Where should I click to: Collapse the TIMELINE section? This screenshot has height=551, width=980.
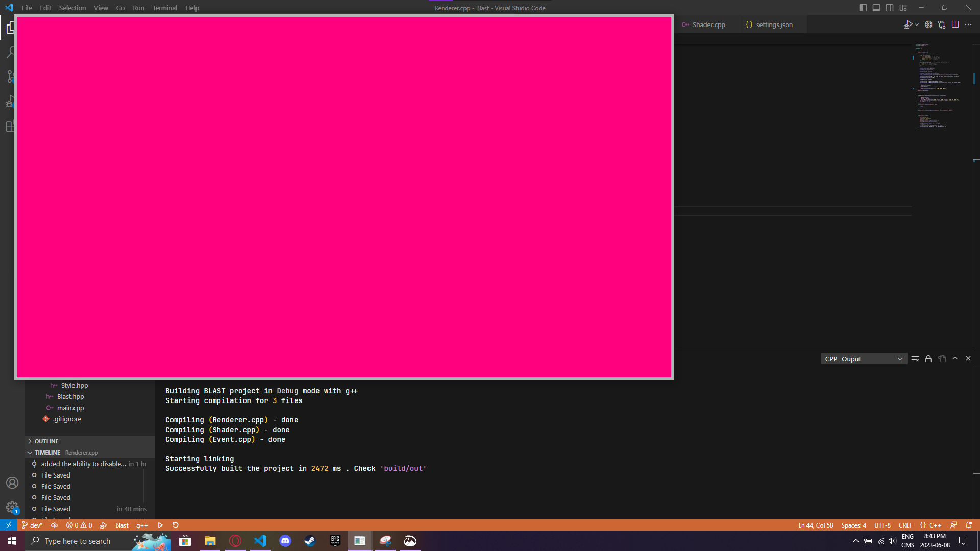(x=90, y=453)
